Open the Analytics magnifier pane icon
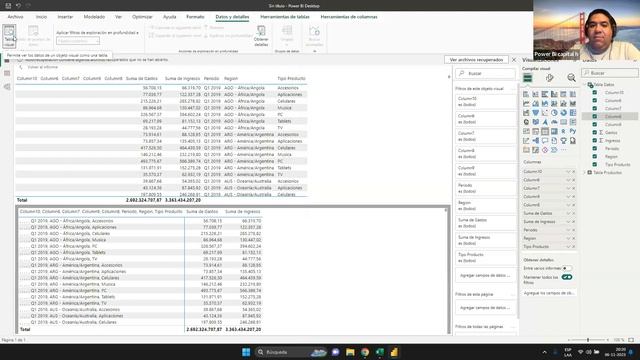 (571, 78)
